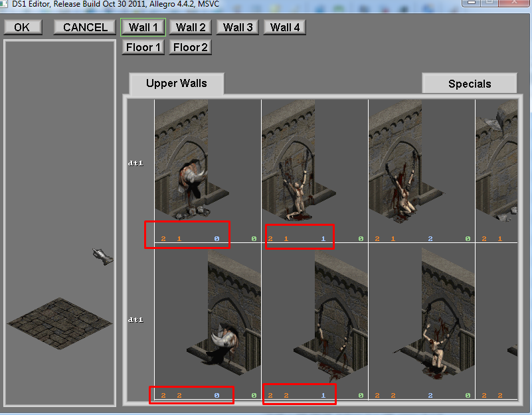This screenshot has height=415, width=532.
Task: Open the Upper Walls tab
Action: (x=177, y=84)
